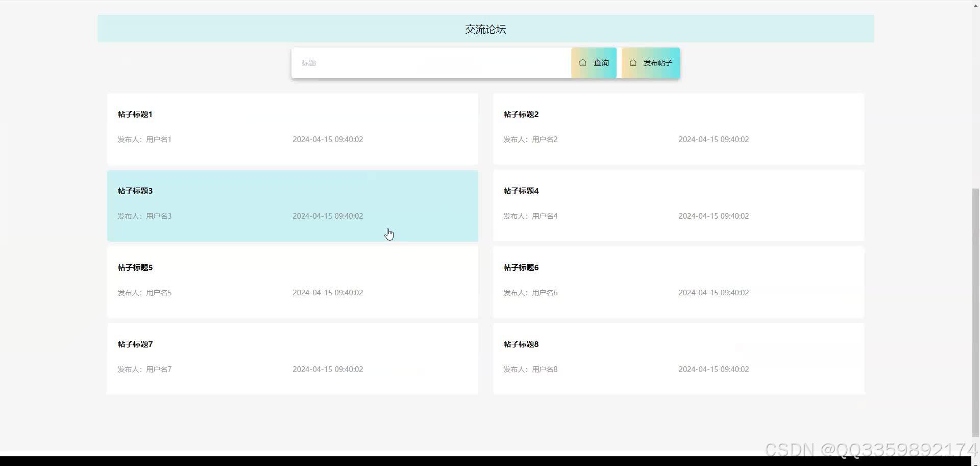The width and height of the screenshot is (980, 466).
Task: Click the timestamp in 帖子标题5 card
Action: click(328, 293)
